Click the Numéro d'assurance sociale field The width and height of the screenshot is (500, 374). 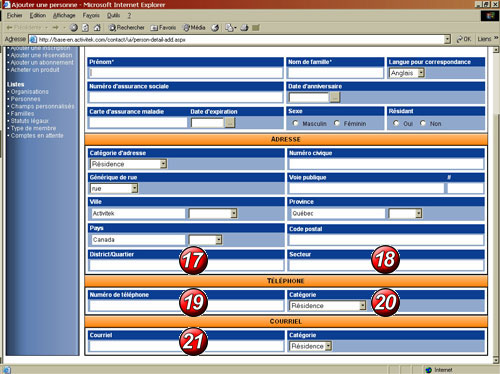coord(186,97)
